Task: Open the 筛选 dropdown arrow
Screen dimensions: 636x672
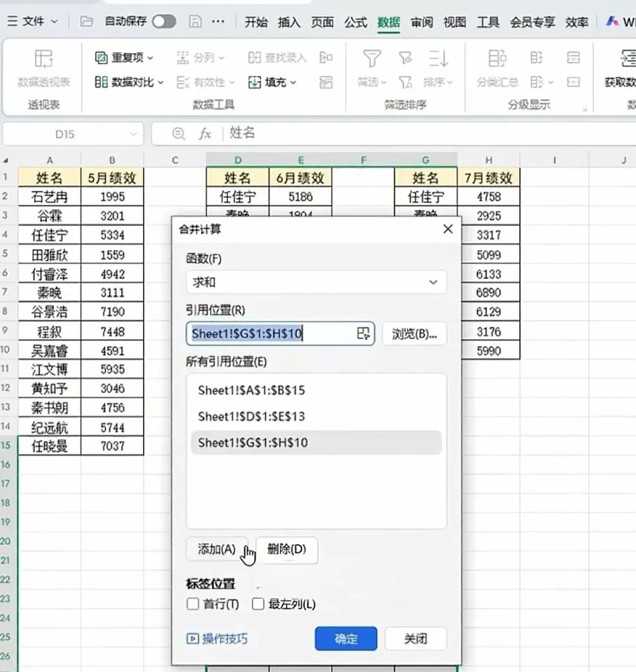Action: point(383,82)
